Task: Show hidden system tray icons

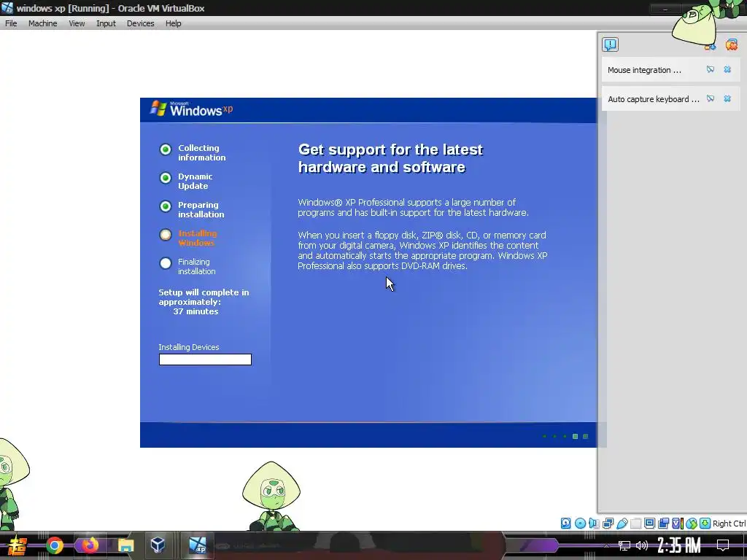Action: tap(606, 545)
